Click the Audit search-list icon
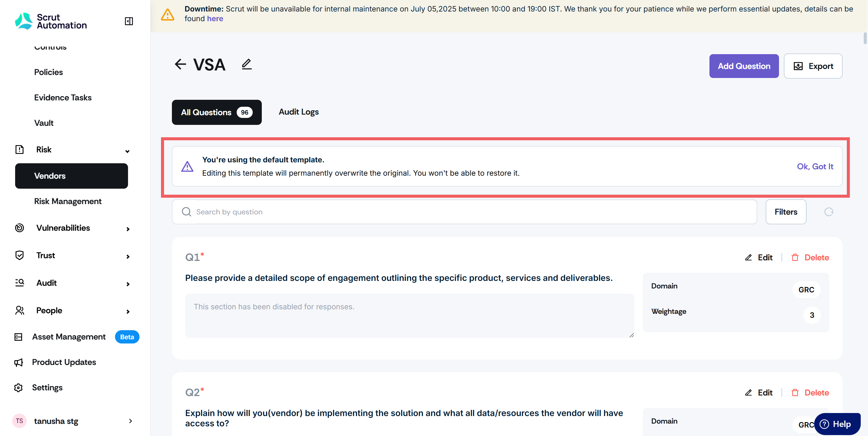The width and height of the screenshot is (868, 436). [x=20, y=283]
